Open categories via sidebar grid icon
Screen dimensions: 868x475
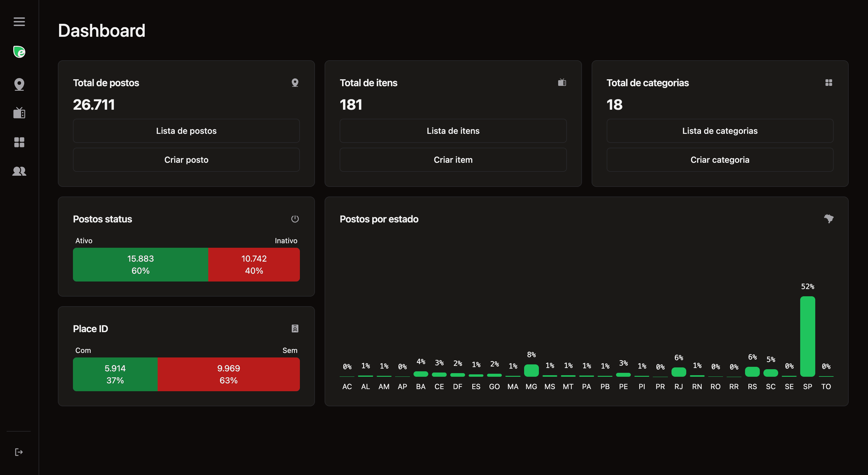point(19,142)
